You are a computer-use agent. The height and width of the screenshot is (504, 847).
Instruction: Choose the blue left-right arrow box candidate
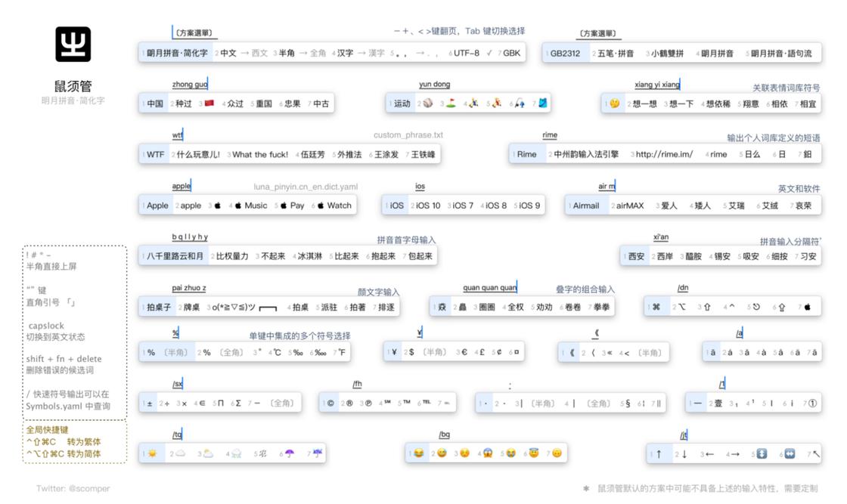(x=790, y=454)
